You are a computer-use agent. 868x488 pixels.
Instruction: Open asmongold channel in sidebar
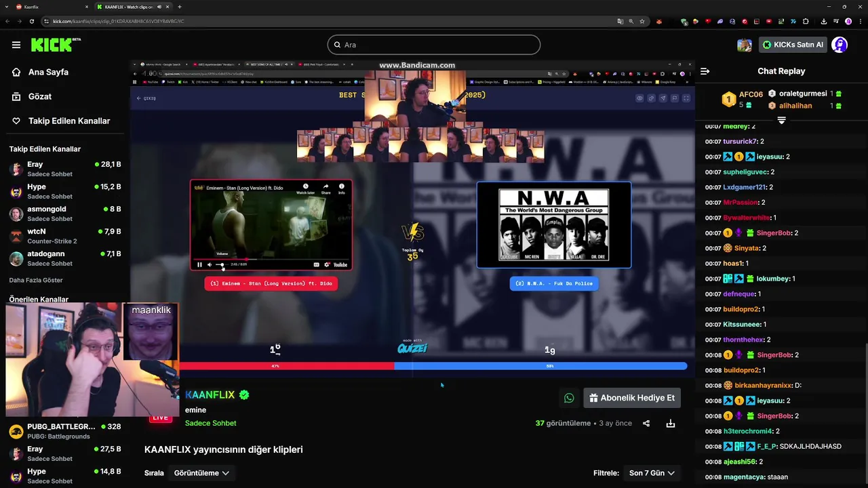tap(65, 213)
